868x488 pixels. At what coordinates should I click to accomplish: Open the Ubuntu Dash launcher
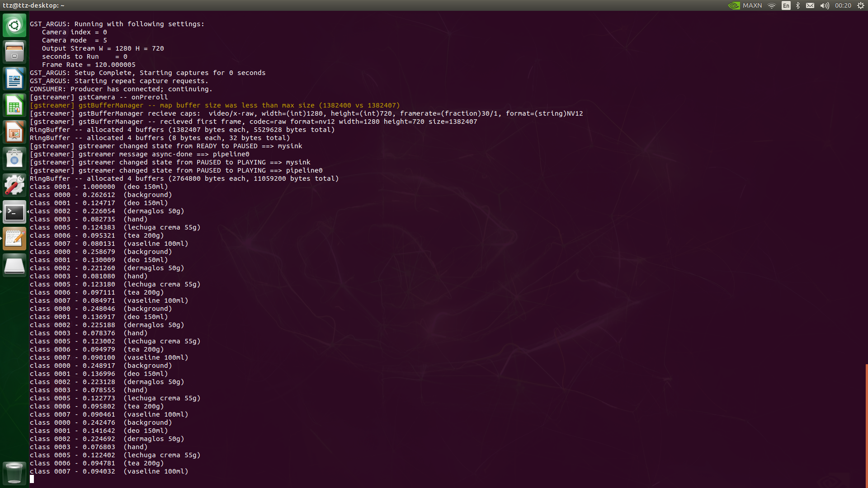pyautogui.click(x=14, y=25)
